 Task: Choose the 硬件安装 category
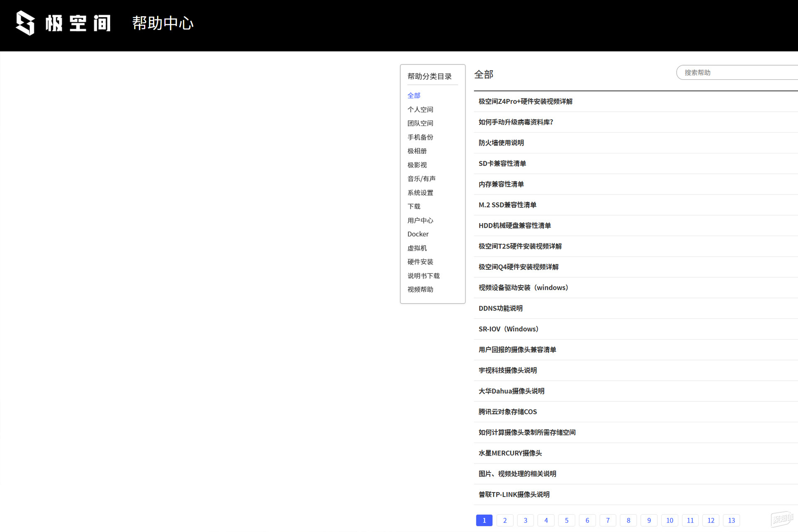(420, 262)
